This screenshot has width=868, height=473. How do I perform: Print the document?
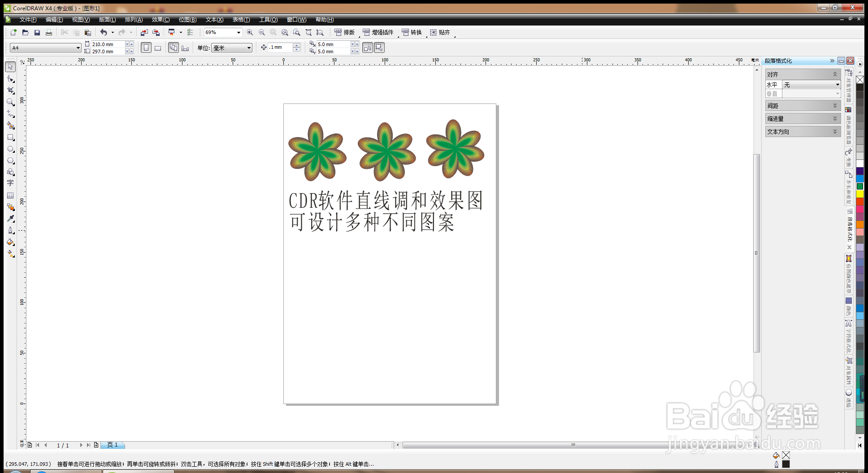pyautogui.click(x=49, y=32)
